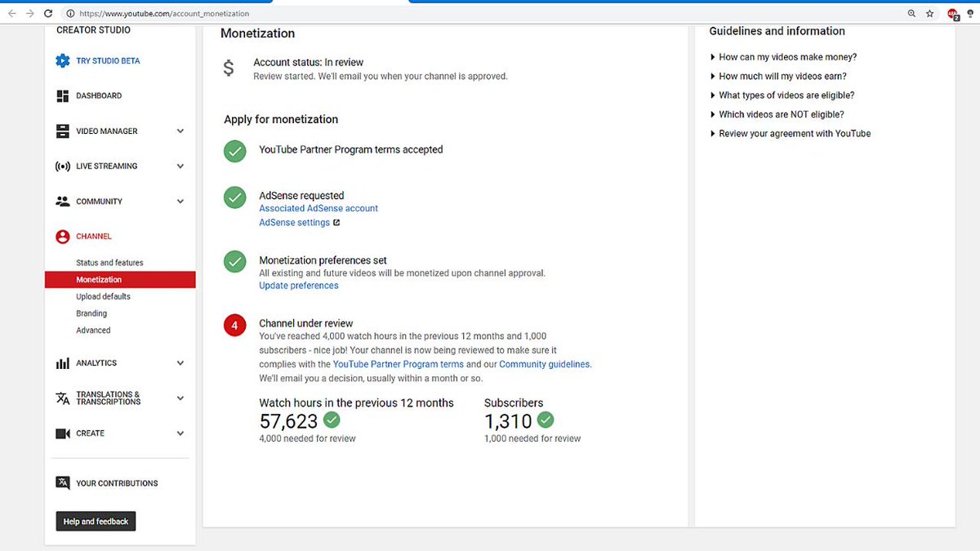Image resolution: width=980 pixels, height=551 pixels.
Task: Open Status and features under Channel
Action: (x=109, y=263)
